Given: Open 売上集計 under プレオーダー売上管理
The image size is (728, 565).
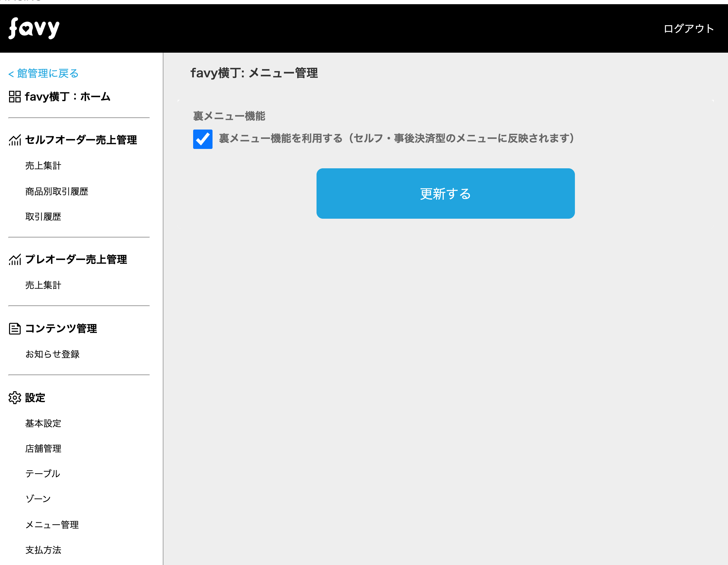Looking at the screenshot, I should pyautogui.click(x=43, y=285).
